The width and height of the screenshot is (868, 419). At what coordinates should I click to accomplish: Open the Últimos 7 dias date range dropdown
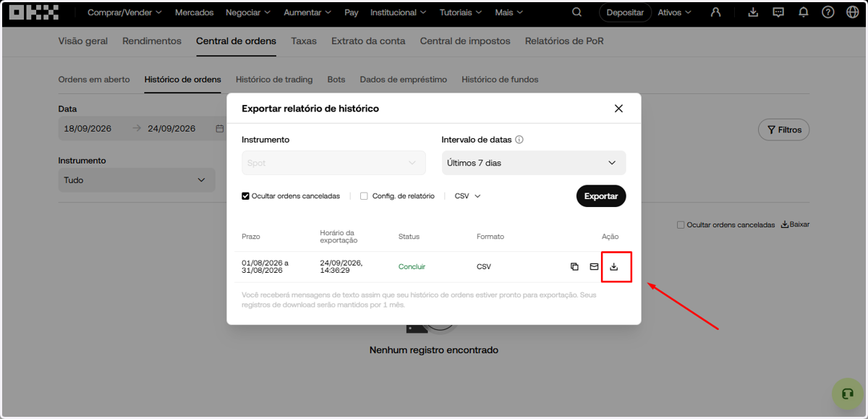[534, 163]
